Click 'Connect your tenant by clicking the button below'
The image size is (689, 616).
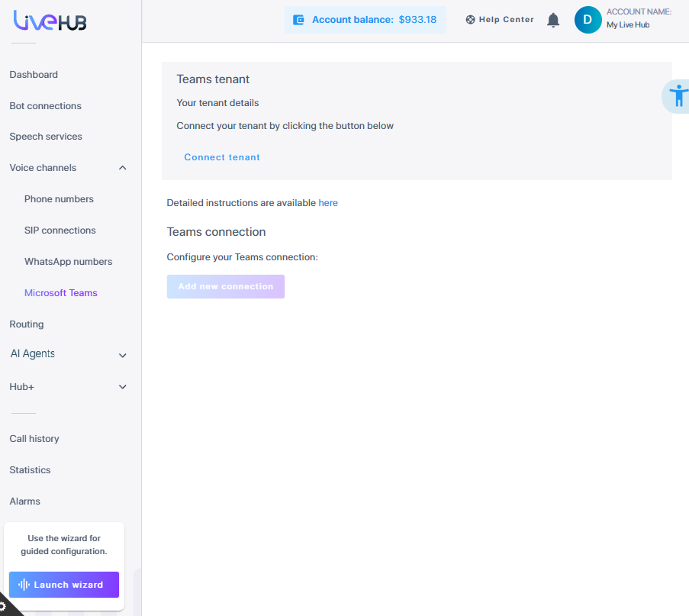285,126
